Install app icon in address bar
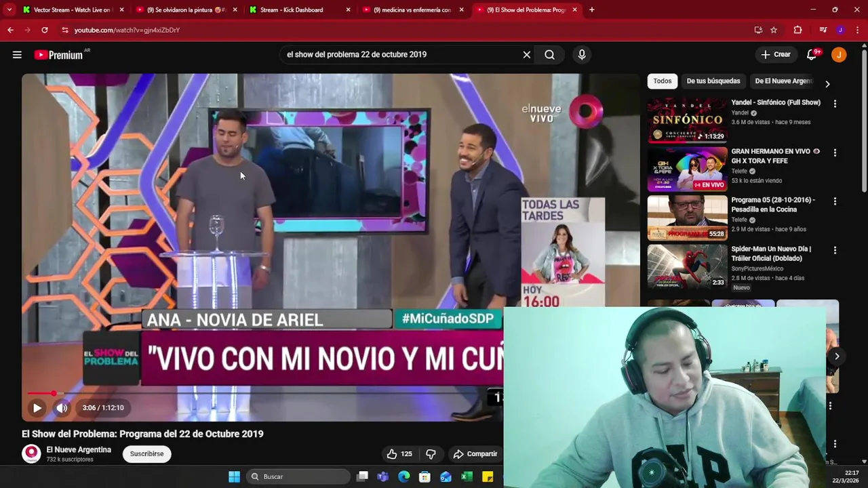This screenshot has height=488, width=868. coord(758,30)
